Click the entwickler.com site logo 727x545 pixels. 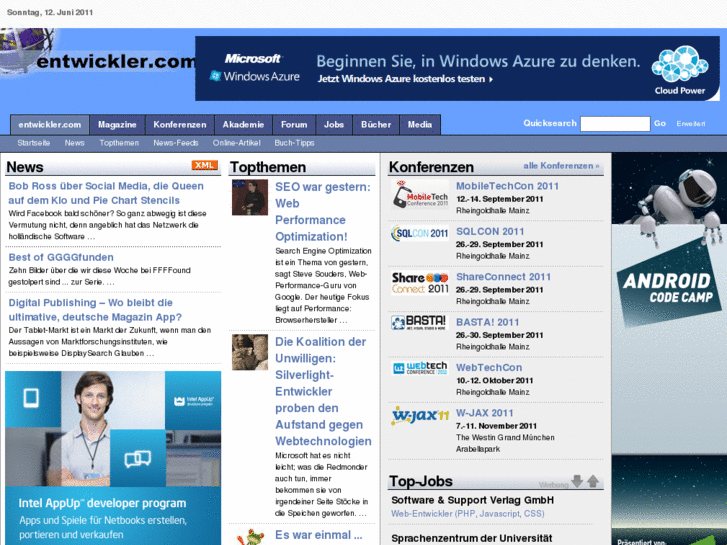point(98,62)
